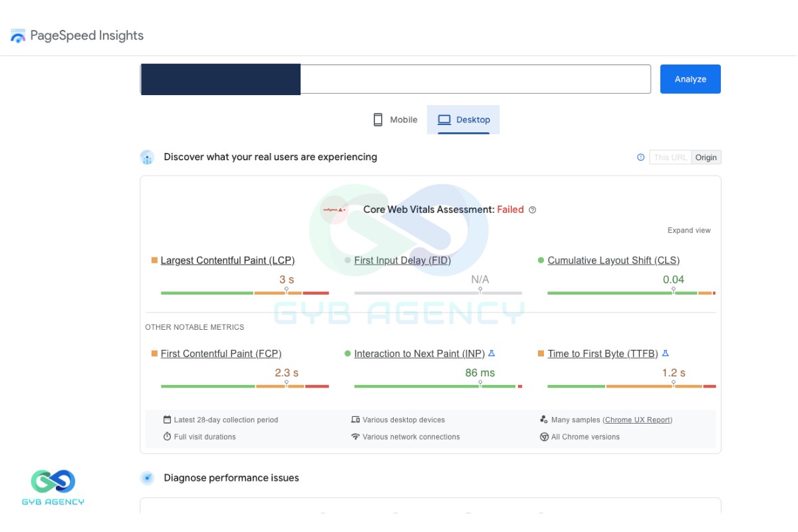Click the LCP distribution bar
Image resolution: width=798 pixels, height=532 pixels.
pos(245,293)
